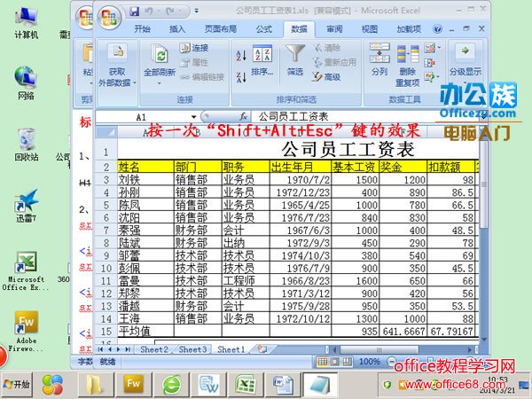Image resolution: width=532 pixels, height=399 pixels.
Task: Click the Insert Function fx button
Action: pyautogui.click(x=243, y=117)
